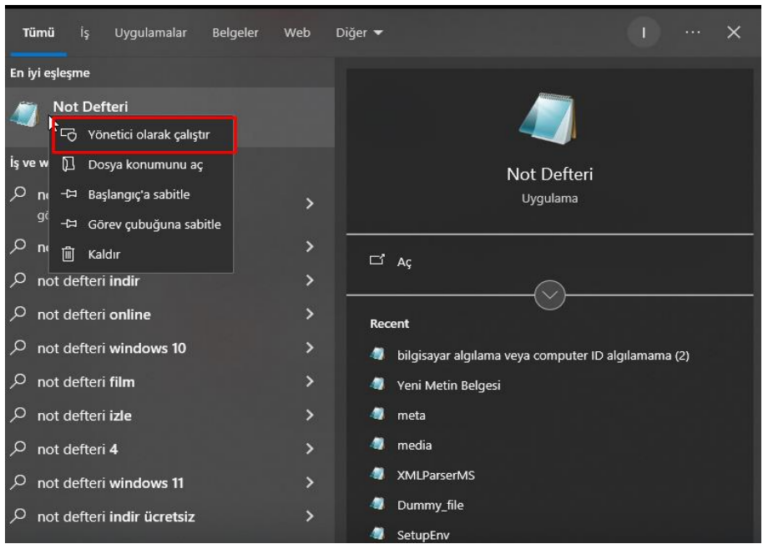Click the Not Defteri icon in best match
768x549 pixels.
(x=24, y=114)
